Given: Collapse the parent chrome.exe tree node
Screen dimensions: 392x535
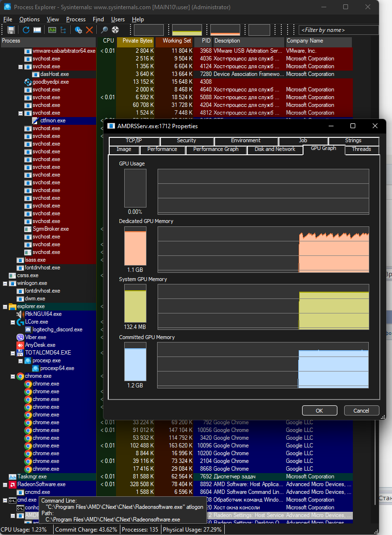Looking at the screenshot, I should pyautogui.click(x=13, y=376).
